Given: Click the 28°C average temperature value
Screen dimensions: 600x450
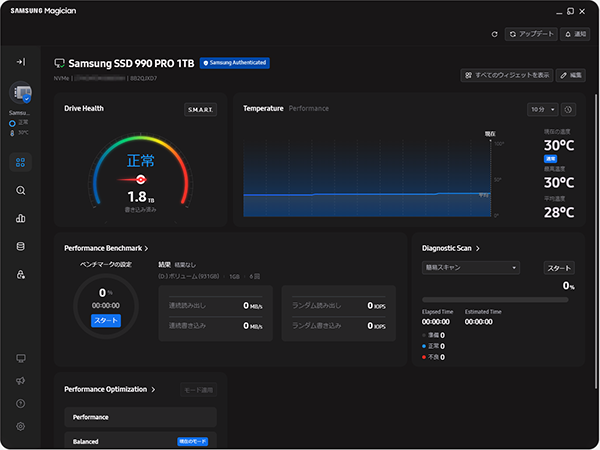Looking at the screenshot, I should tap(559, 212).
